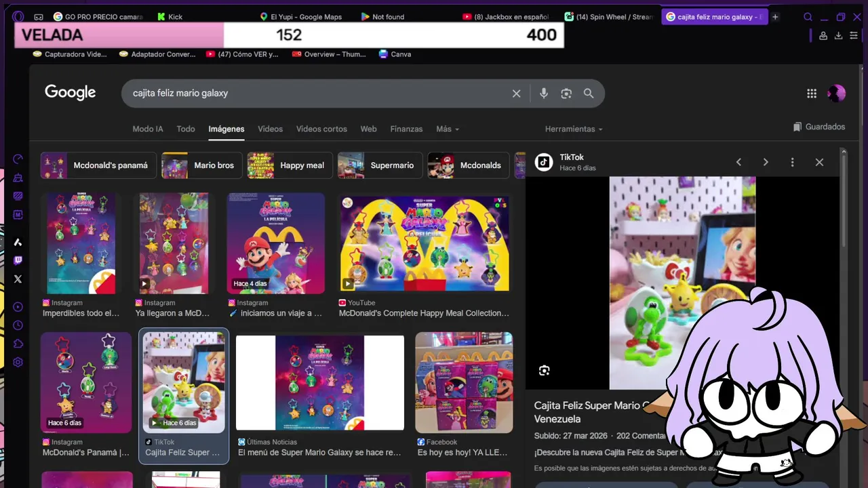Open Easy Setup lines icon
The height and width of the screenshot is (488, 868).
[854, 36]
